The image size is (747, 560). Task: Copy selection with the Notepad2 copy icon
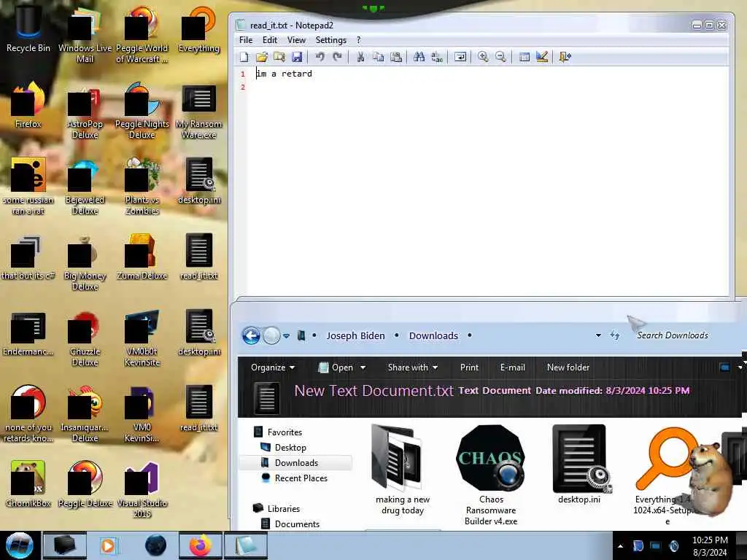(379, 57)
